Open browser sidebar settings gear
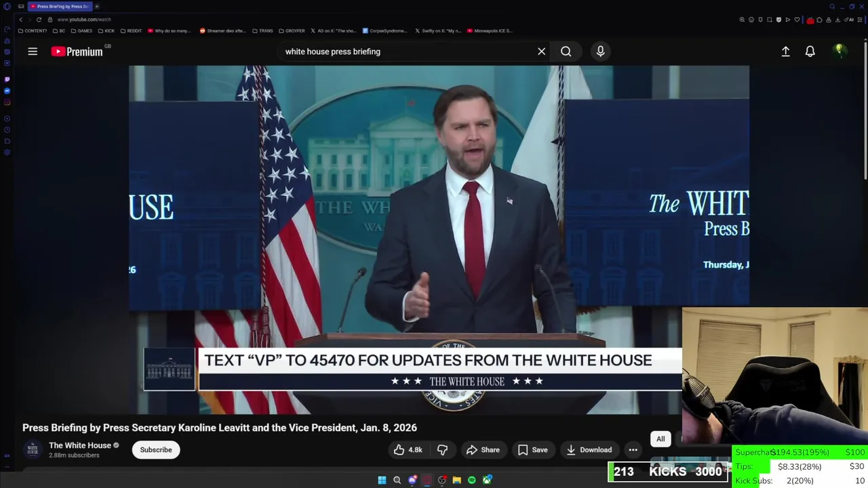 7,152
